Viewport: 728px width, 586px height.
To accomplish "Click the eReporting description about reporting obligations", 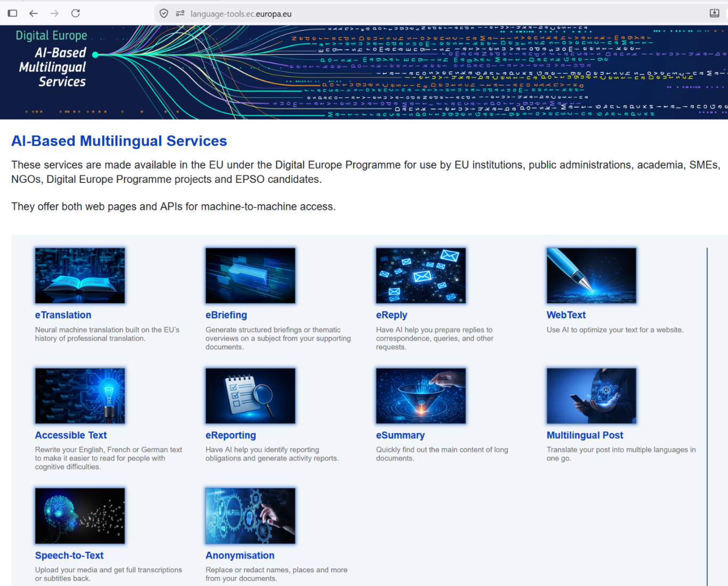I will (x=272, y=454).
